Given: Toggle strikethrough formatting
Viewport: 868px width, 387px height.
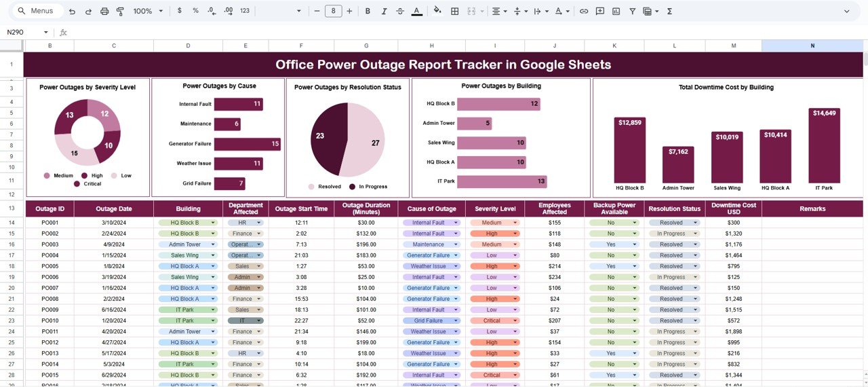Looking at the screenshot, I should tap(400, 12).
